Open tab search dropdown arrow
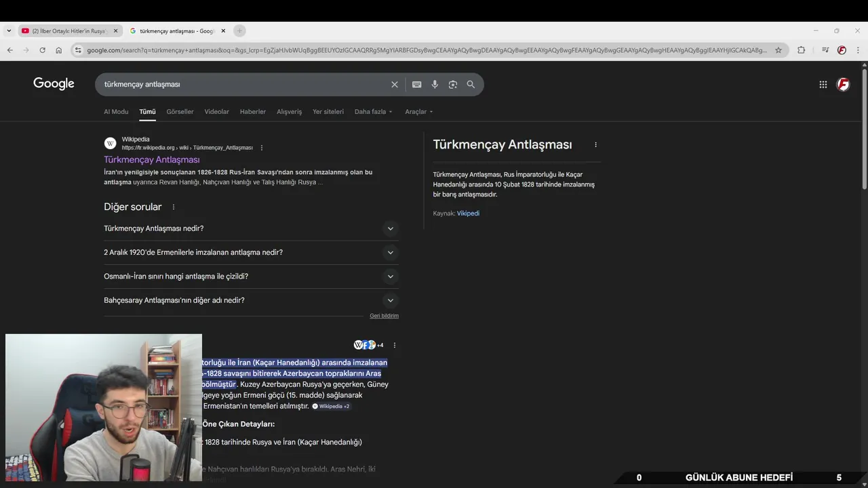 [x=9, y=30]
